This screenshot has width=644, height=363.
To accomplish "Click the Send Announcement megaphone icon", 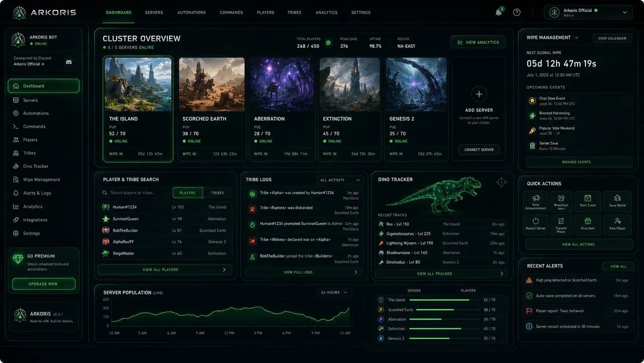I will pyautogui.click(x=536, y=198).
